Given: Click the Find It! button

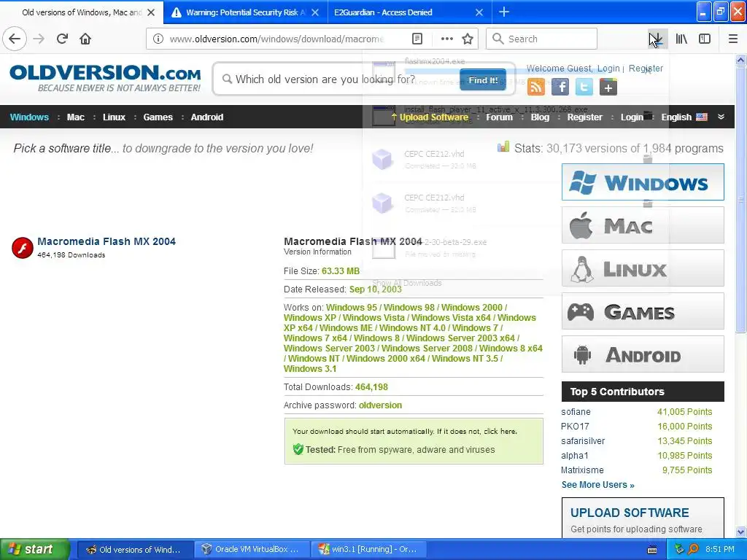Looking at the screenshot, I should click(483, 80).
